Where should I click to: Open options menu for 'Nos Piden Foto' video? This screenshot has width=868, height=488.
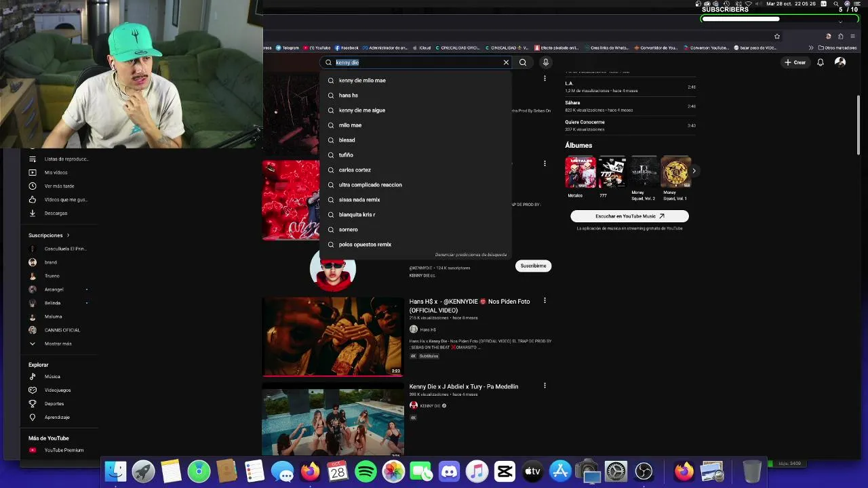coord(545,301)
